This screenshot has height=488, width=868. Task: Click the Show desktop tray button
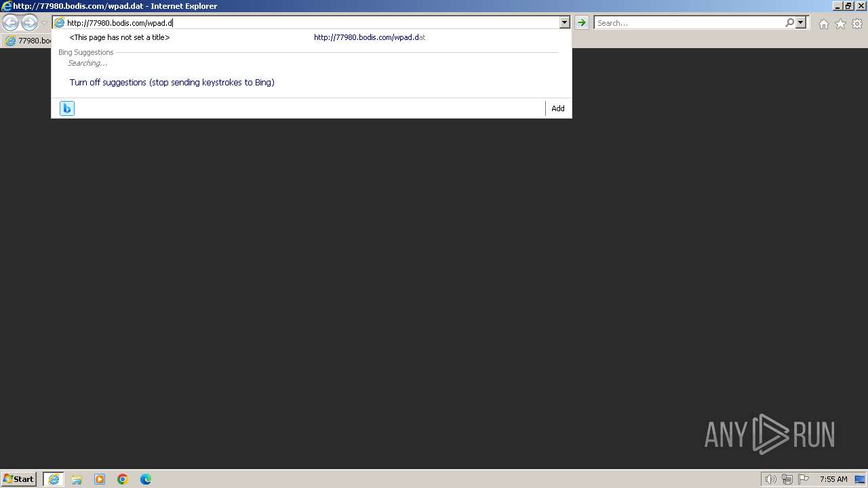[860, 479]
